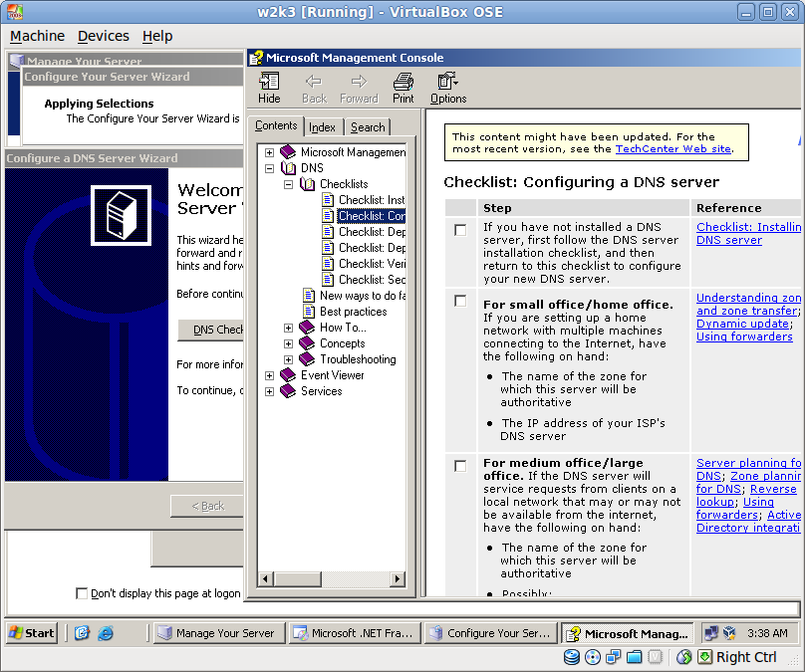Check the first checklist step box
Image resolution: width=805 pixels, height=672 pixels.
460,230
